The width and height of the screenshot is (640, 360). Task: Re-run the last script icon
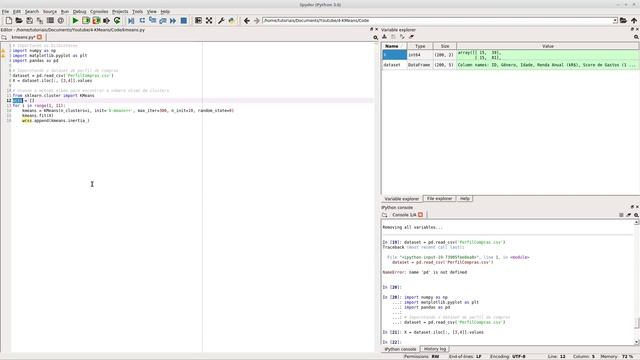(x=117, y=20)
